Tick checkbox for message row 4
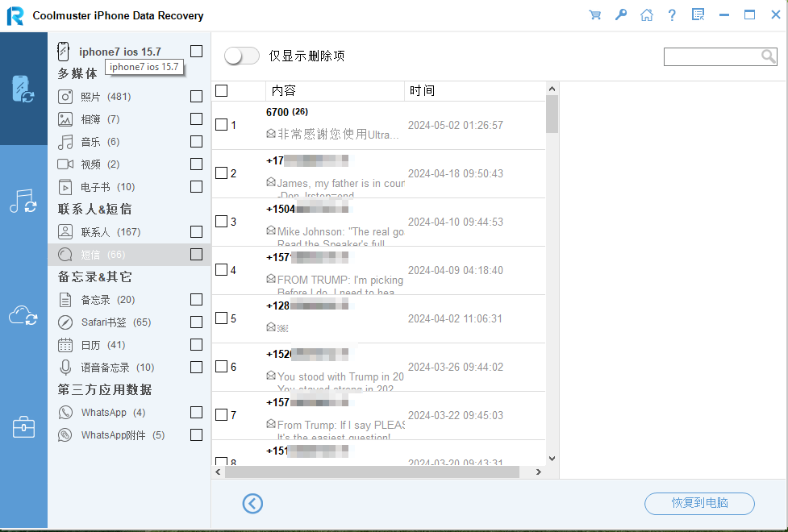The width and height of the screenshot is (788, 532). [221, 270]
